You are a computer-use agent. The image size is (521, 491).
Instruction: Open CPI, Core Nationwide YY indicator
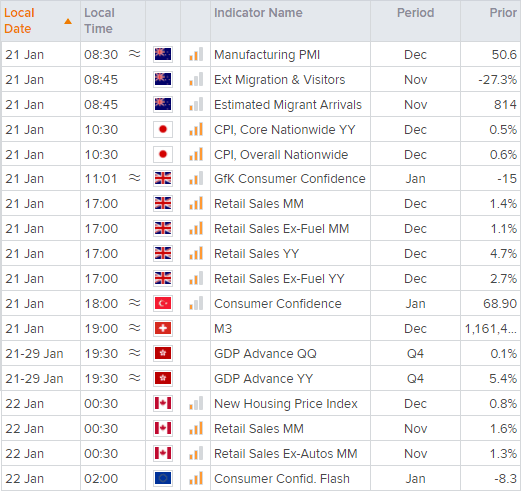coord(285,130)
